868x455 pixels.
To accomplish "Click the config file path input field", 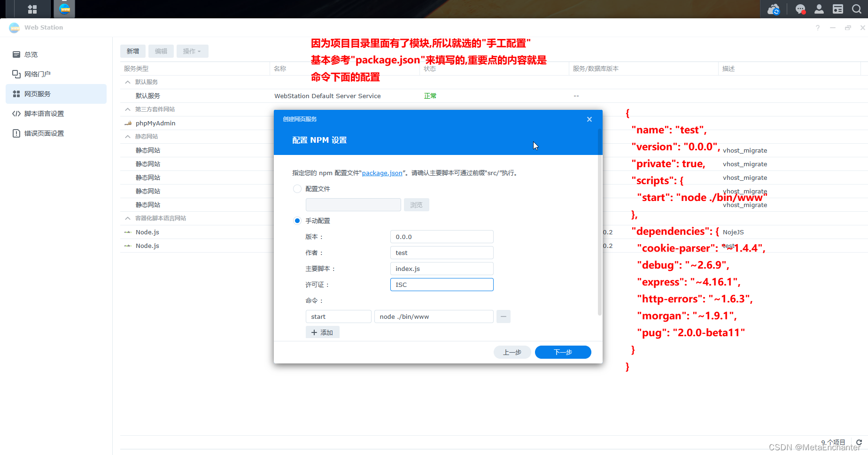I will click(353, 205).
